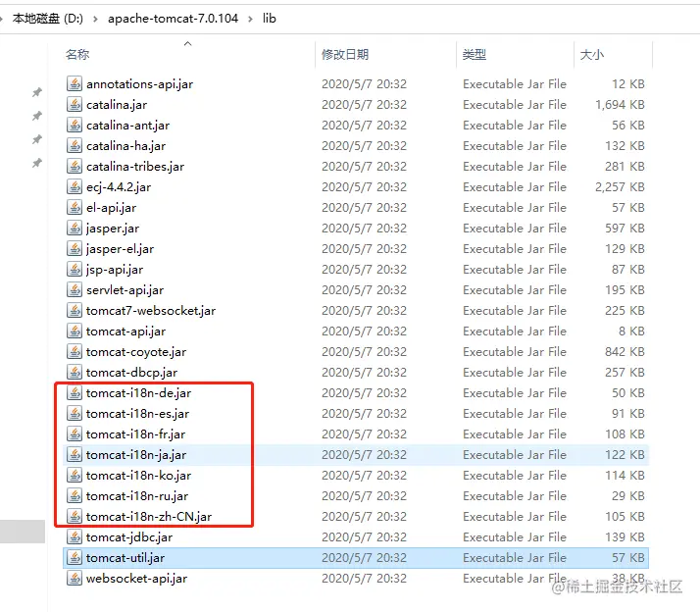This screenshot has height=612, width=700.
Task: Expand the chevron after apache-tomcat-7.0.104
Action: point(250,19)
